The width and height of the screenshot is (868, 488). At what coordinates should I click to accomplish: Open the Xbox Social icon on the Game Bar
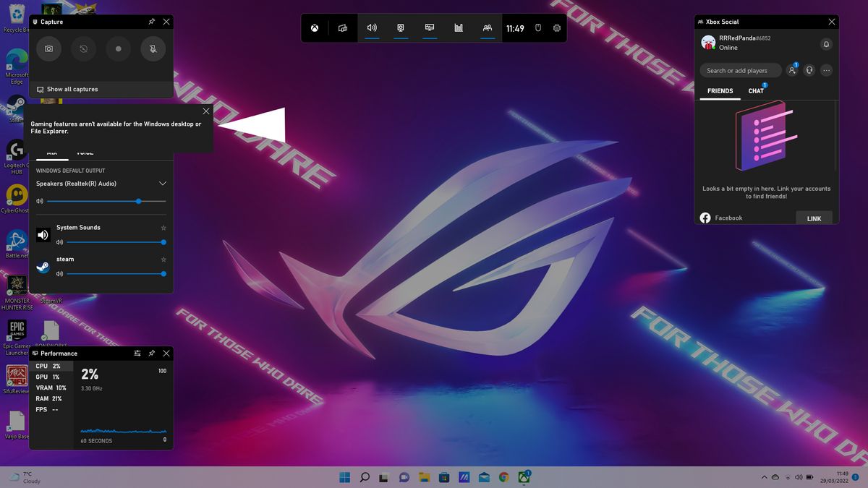tap(487, 27)
